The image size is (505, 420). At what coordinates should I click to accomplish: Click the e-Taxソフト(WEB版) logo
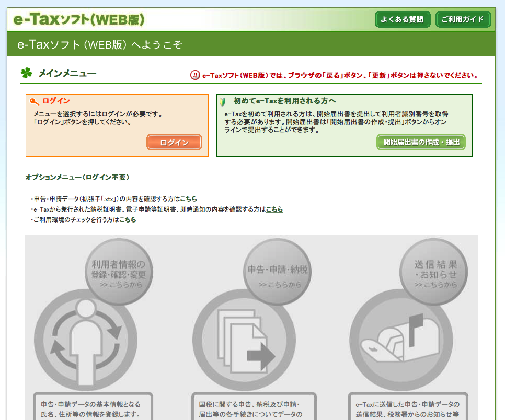tap(79, 19)
